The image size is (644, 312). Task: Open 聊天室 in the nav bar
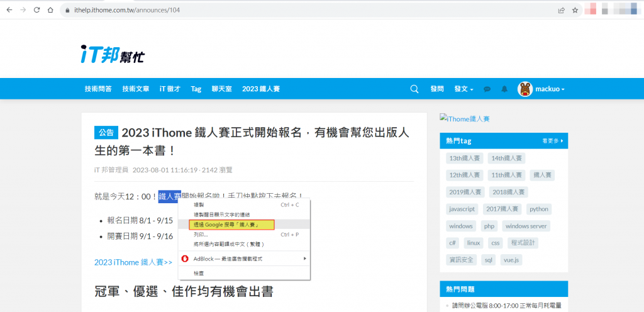222,89
